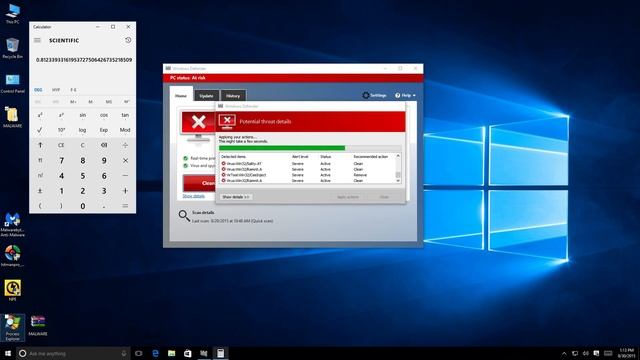Open the Calculator hamburger navigation menu
Screen dimensions: 640x360
[37, 40]
